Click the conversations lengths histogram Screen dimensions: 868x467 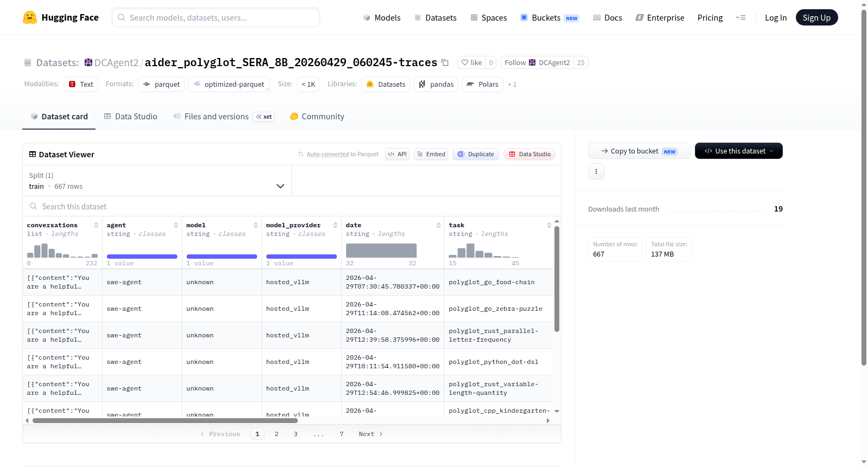[62, 251]
